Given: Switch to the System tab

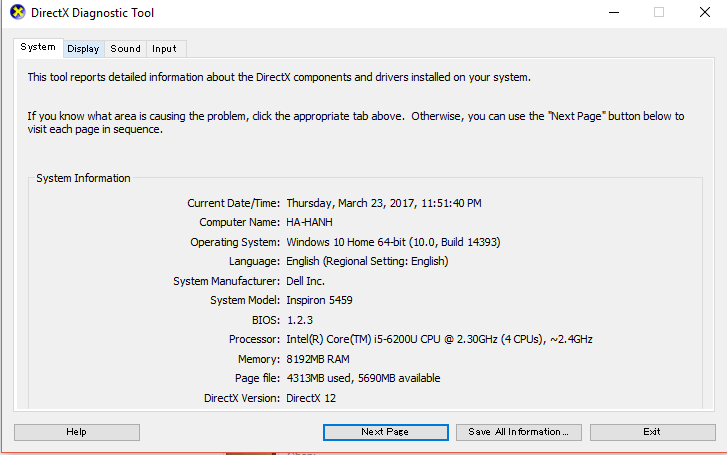Looking at the screenshot, I should [x=38, y=47].
